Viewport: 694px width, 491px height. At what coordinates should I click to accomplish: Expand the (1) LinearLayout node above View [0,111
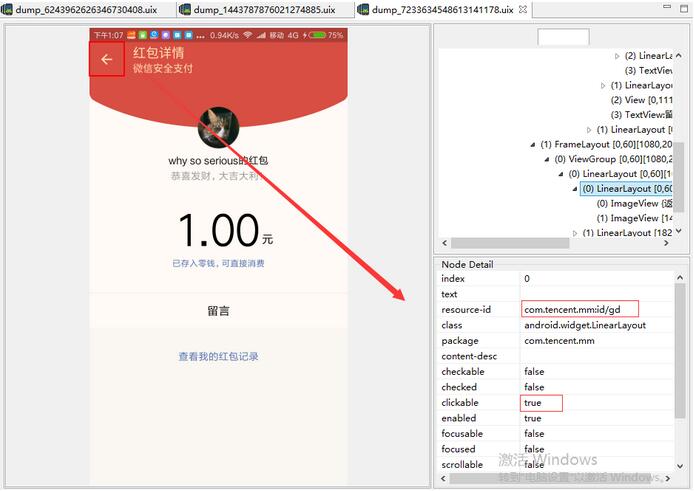[603, 85]
